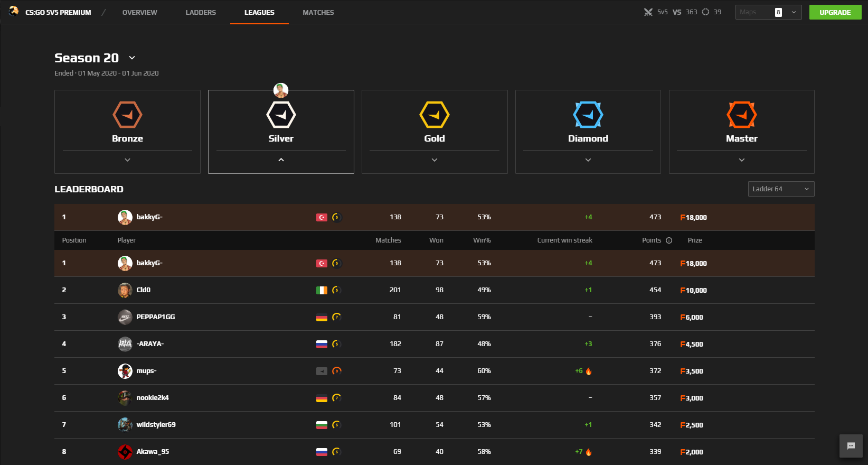Select the Leagues tab
This screenshot has height=465, width=868.
click(259, 12)
